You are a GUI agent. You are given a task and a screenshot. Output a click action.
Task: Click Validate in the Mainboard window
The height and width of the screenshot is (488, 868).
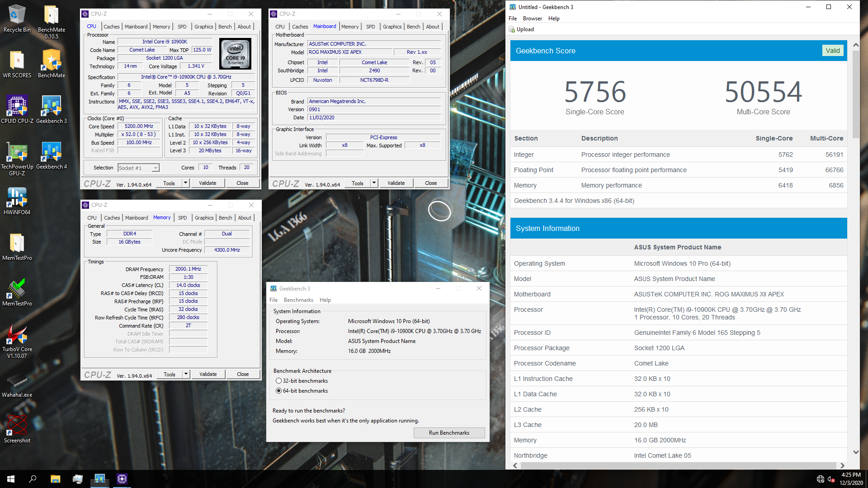[396, 183]
